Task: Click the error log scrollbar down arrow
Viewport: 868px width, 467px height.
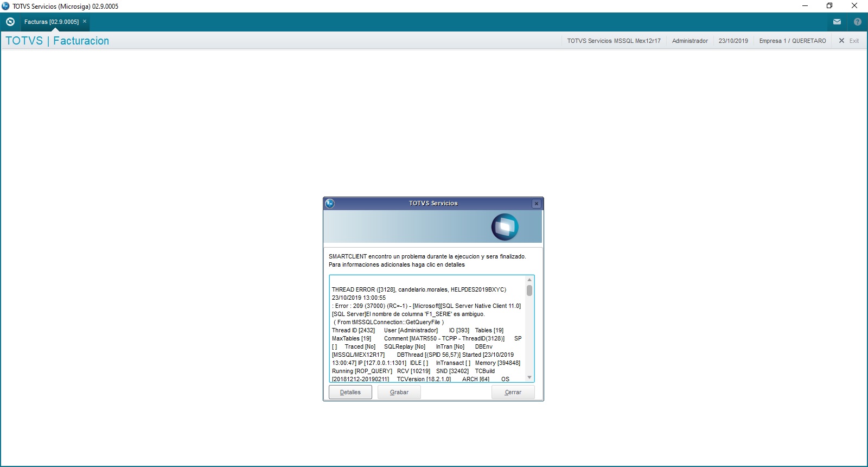Action: pyautogui.click(x=529, y=377)
